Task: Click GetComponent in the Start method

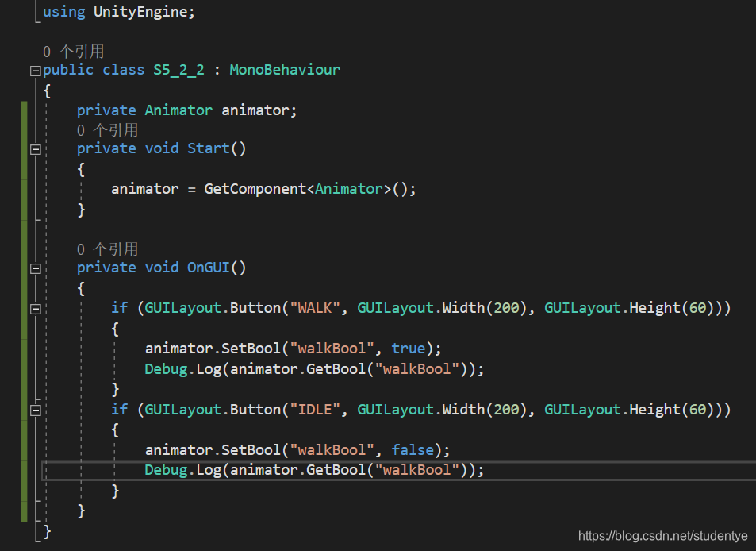Action: 255,189
